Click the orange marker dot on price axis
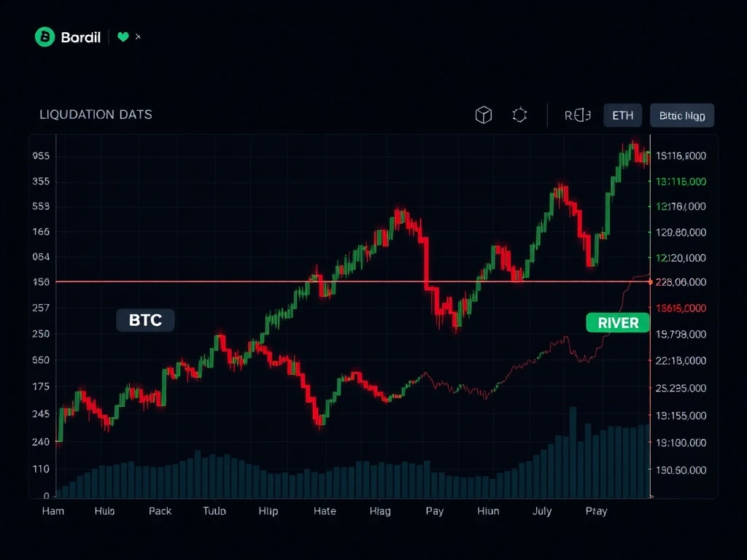747x560 pixels. [x=650, y=281]
